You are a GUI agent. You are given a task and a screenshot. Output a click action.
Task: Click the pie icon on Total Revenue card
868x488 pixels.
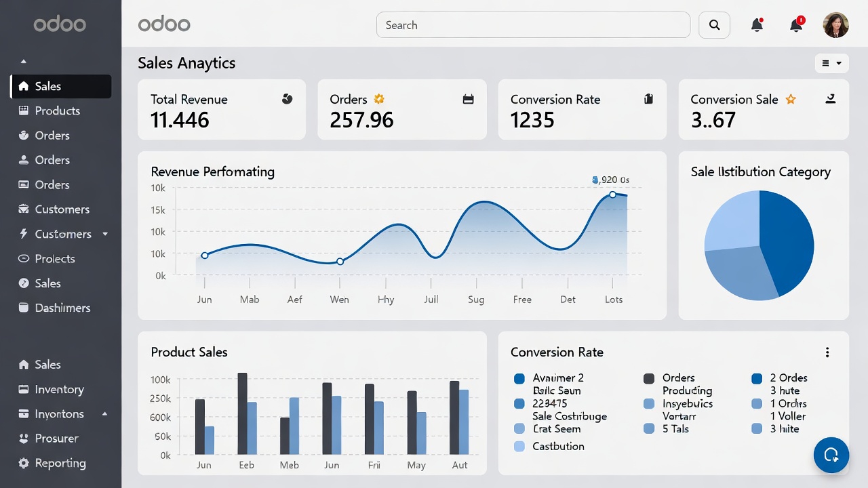(x=287, y=99)
